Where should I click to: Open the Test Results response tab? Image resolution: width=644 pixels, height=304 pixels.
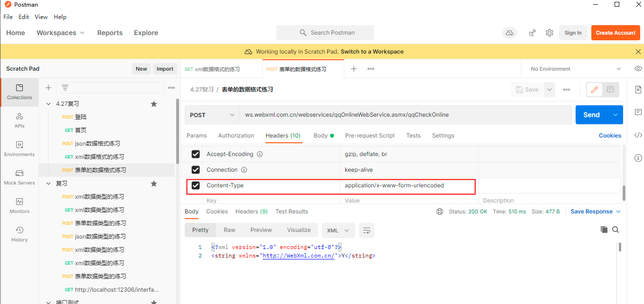[x=292, y=212]
